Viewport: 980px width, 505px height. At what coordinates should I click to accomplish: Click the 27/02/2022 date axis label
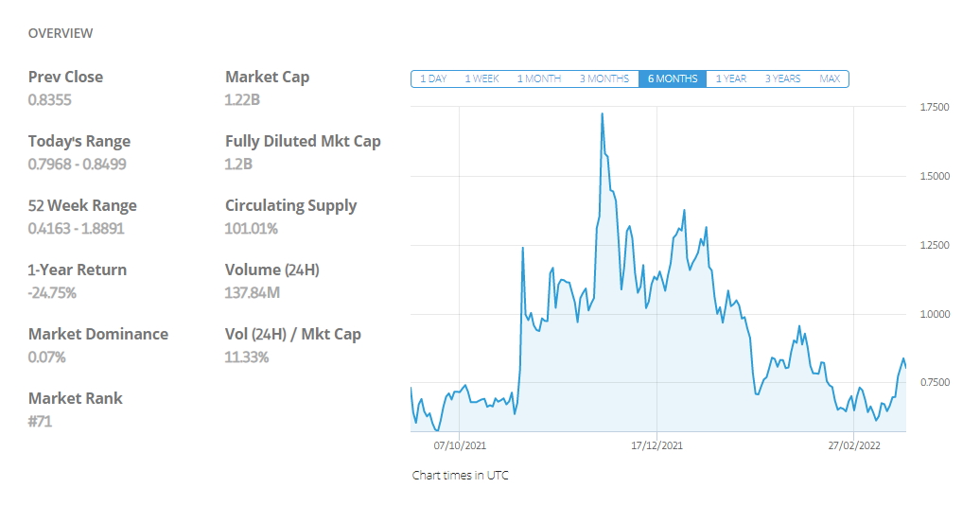click(x=854, y=445)
